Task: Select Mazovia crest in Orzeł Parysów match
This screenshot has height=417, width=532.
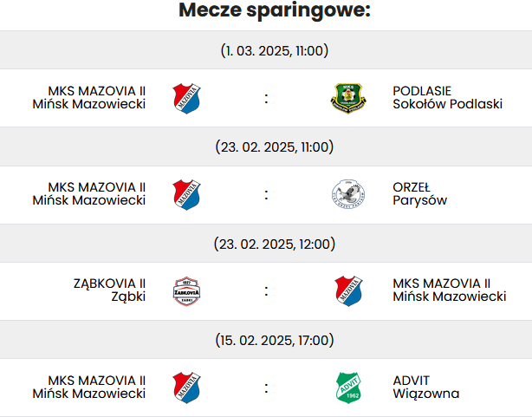Action: click(x=186, y=195)
